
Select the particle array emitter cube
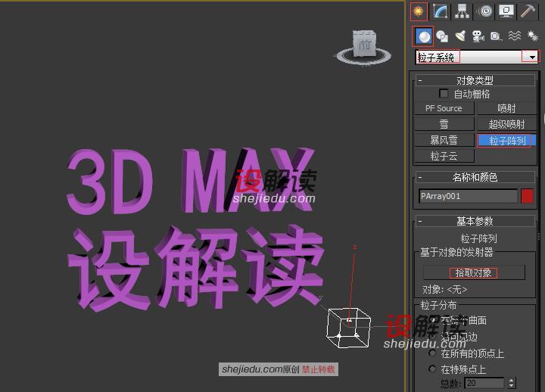[349, 328]
